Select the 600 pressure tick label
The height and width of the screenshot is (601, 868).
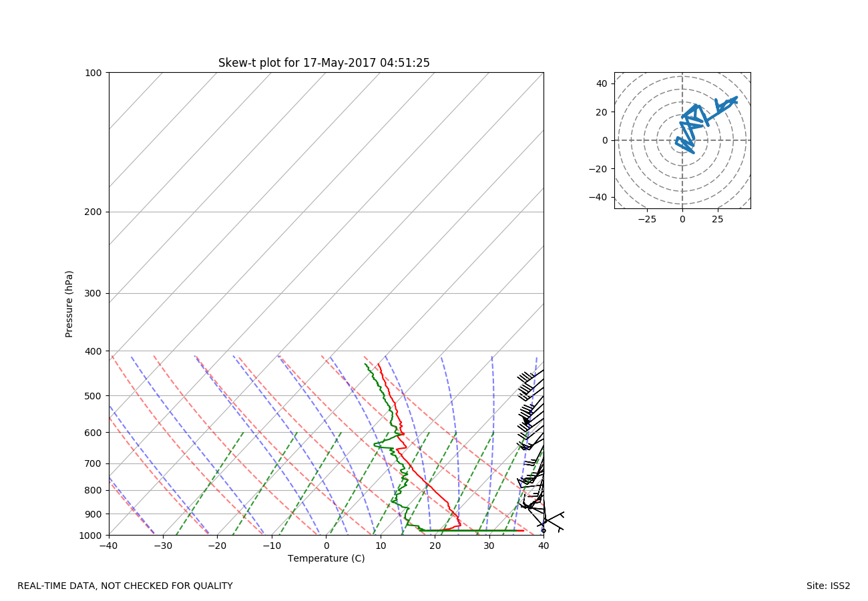pyautogui.click(x=94, y=433)
